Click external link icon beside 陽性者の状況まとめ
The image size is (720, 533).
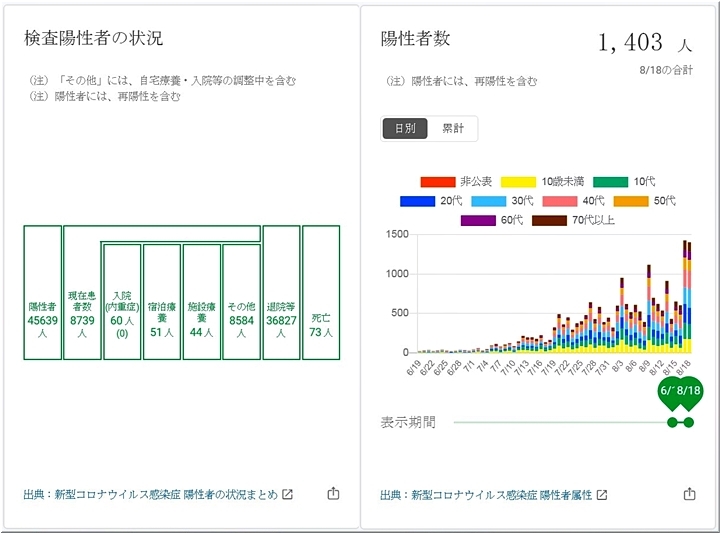pyautogui.click(x=288, y=495)
